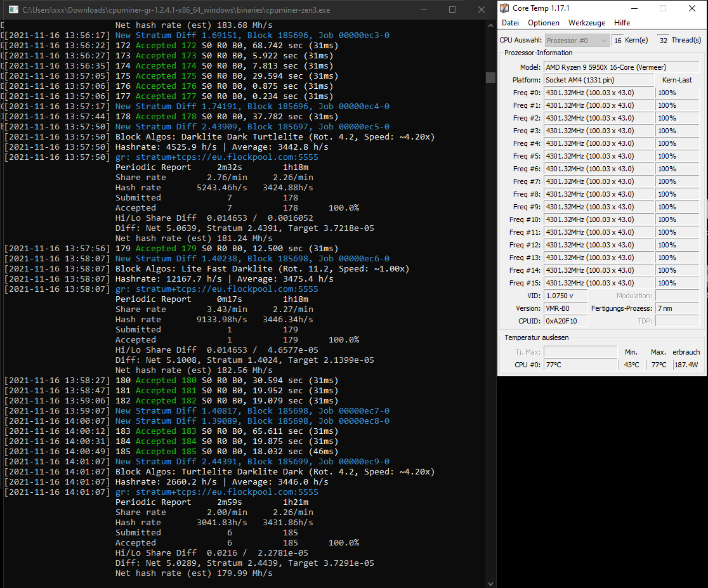Click the Max. temperature value 77°C
The width and height of the screenshot is (708, 588).
click(x=659, y=365)
